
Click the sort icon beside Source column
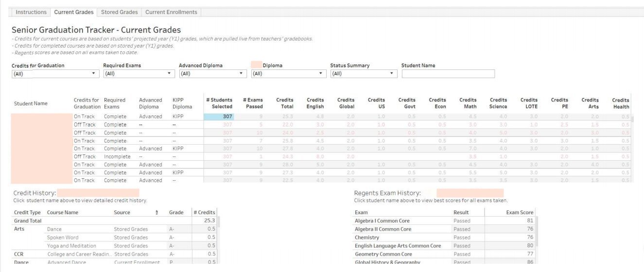[x=157, y=212]
